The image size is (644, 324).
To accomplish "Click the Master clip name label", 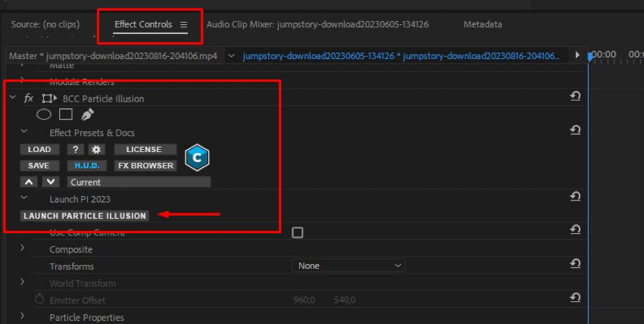I will pyautogui.click(x=113, y=56).
